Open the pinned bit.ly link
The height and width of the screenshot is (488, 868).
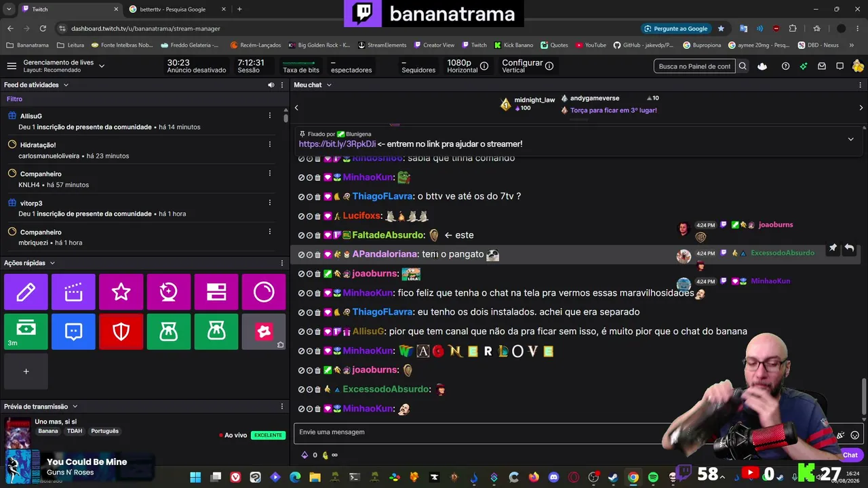click(337, 144)
